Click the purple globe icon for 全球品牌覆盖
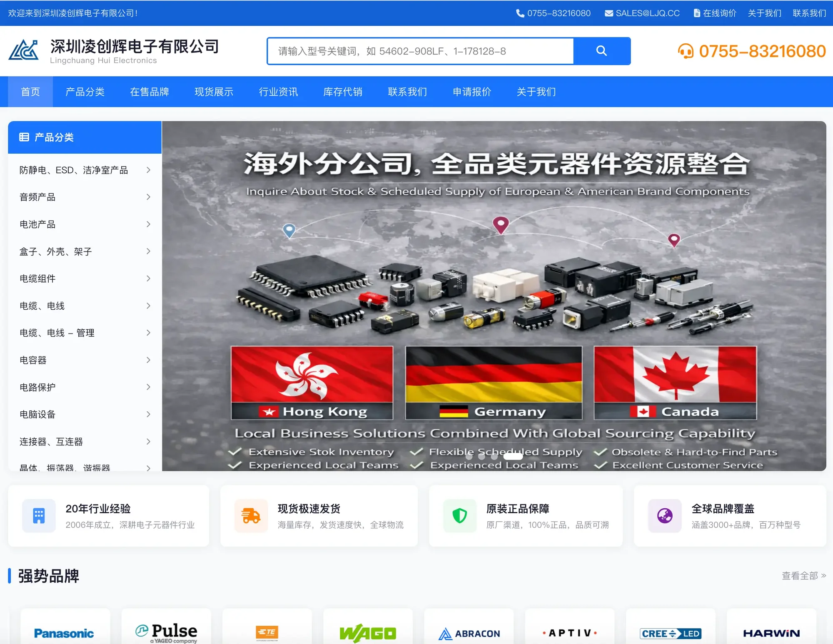833x644 pixels. pyautogui.click(x=665, y=516)
